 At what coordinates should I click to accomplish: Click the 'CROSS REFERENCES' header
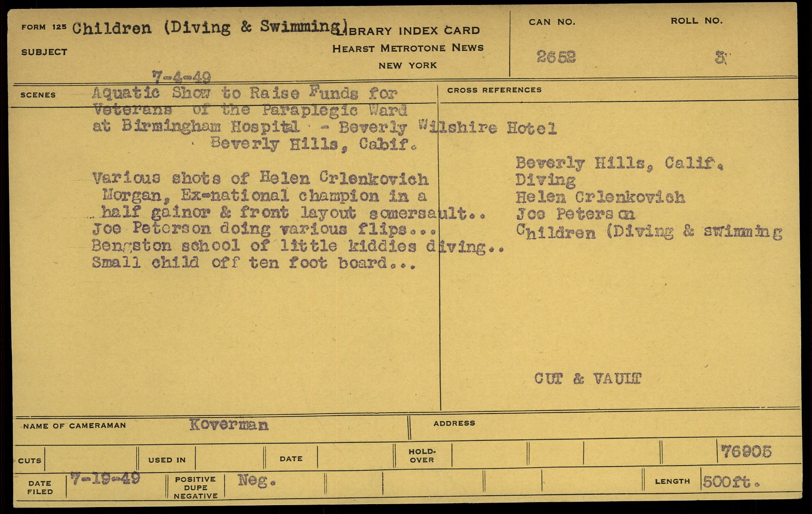(x=494, y=90)
